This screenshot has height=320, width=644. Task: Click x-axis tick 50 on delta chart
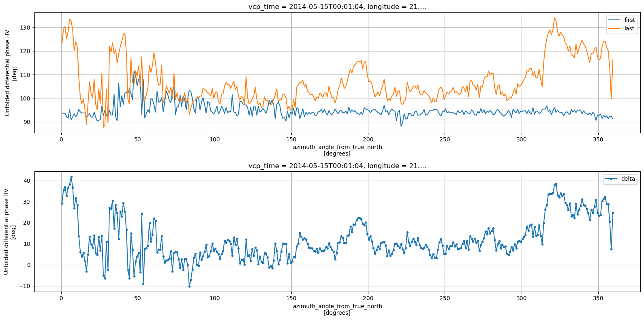pyautogui.click(x=138, y=299)
